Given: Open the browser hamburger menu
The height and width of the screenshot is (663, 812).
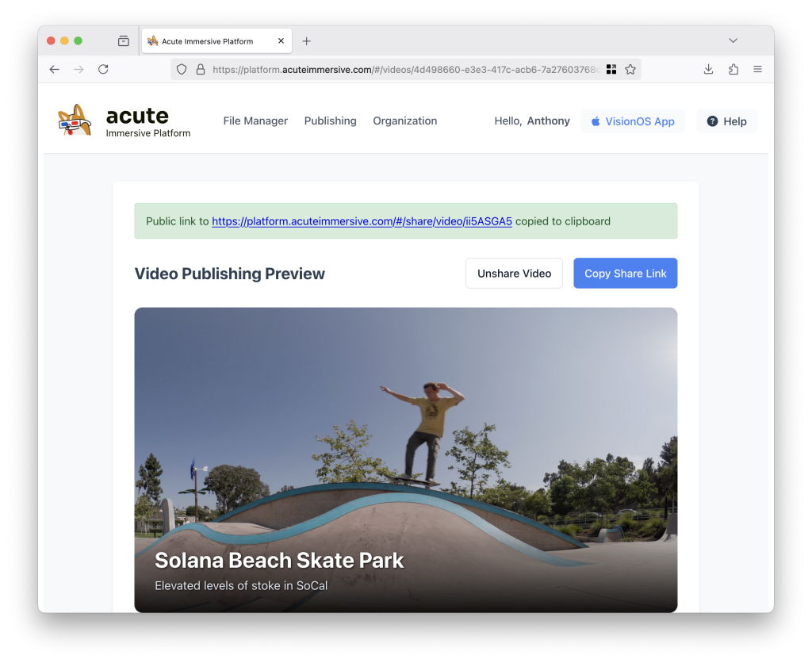Looking at the screenshot, I should pyautogui.click(x=757, y=70).
